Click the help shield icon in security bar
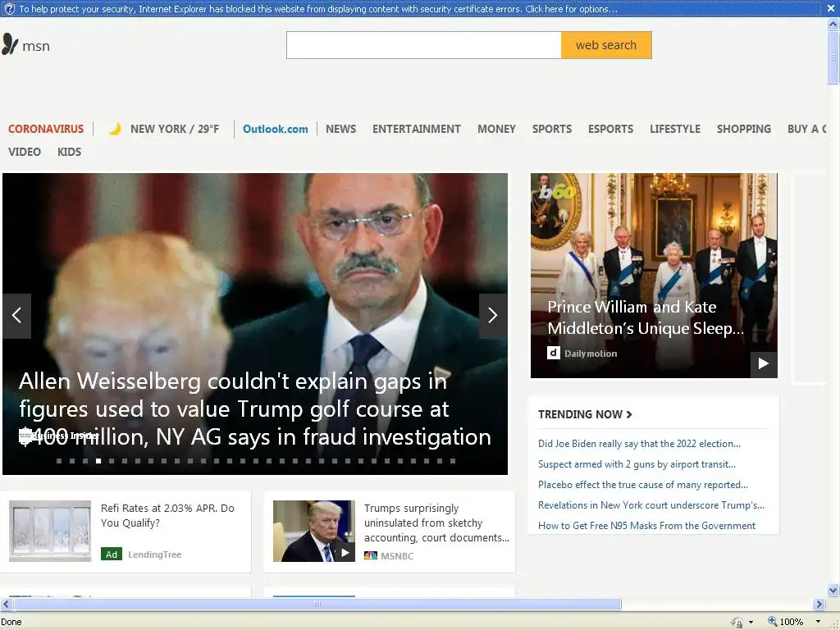Image resolution: width=840 pixels, height=630 pixels. point(8,8)
